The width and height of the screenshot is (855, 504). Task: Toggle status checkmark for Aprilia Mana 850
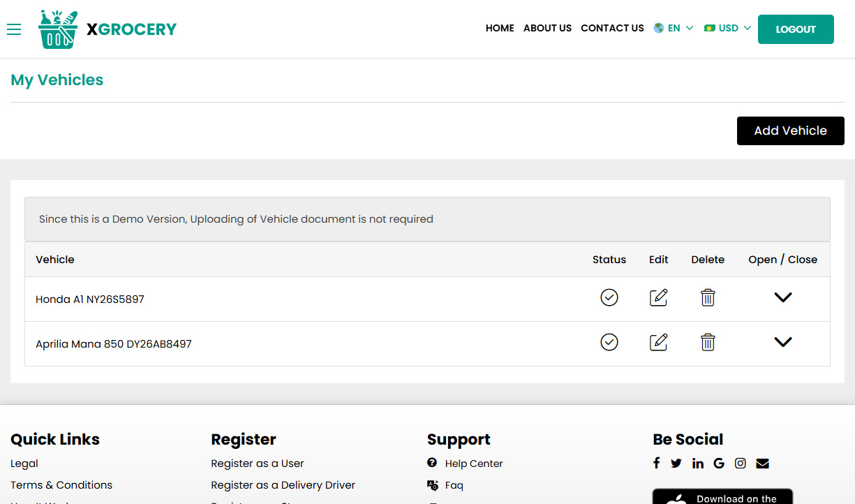pos(609,343)
